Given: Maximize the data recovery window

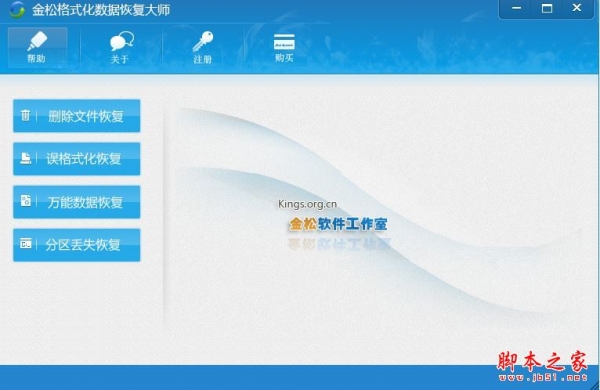Looking at the screenshot, I should click(x=547, y=8).
